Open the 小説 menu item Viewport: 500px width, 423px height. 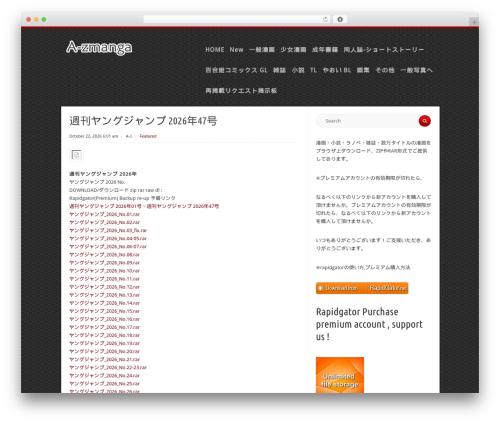tap(298, 70)
